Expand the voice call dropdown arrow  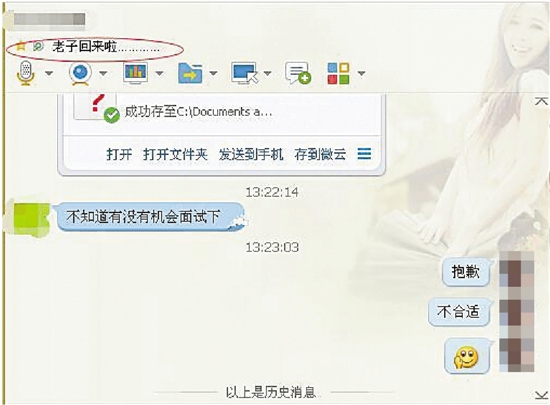(x=49, y=73)
